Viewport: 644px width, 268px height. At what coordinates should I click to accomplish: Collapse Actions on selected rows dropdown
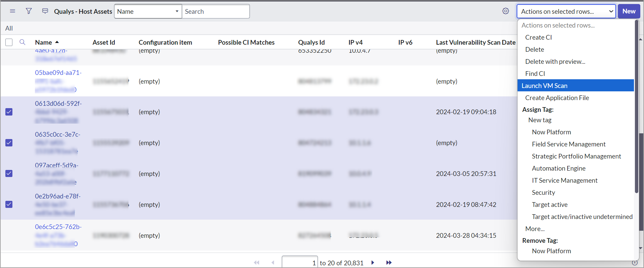click(566, 11)
